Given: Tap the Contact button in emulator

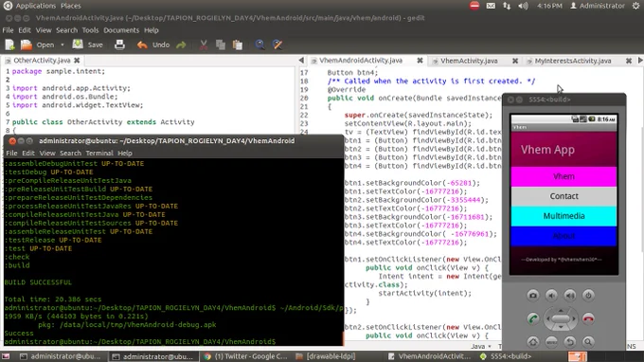Looking at the screenshot, I should [563, 196].
